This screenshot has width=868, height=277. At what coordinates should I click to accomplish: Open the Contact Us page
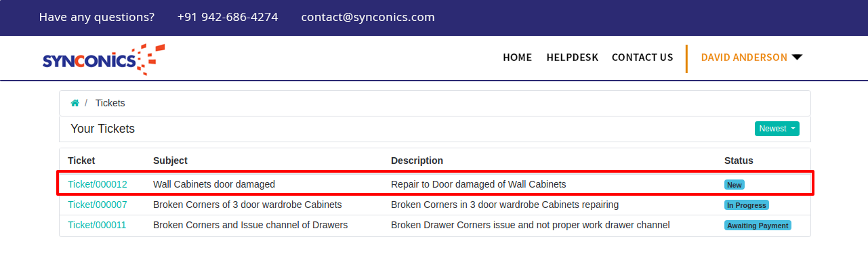(642, 58)
